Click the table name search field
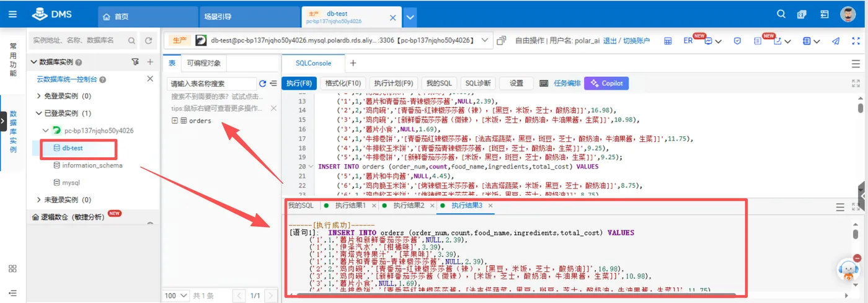This screenshot has height=303, width=868. click(x=211, y=84)
